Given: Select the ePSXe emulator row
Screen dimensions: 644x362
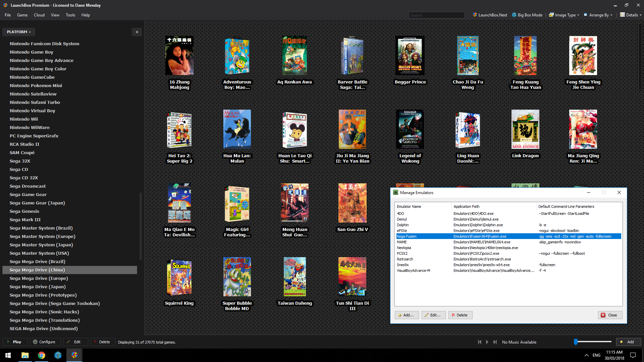Looking at the screenshot, I should pyautogui.click(x=508, y=231).
